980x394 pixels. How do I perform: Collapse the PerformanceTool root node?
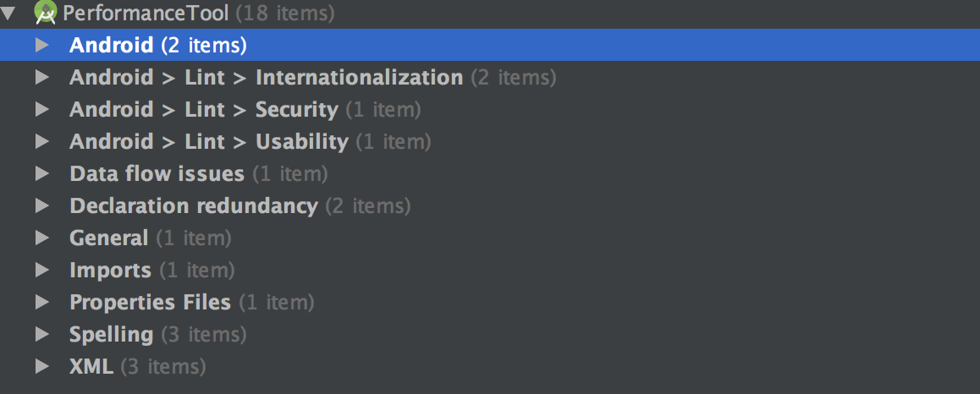[x=10, y=13]
